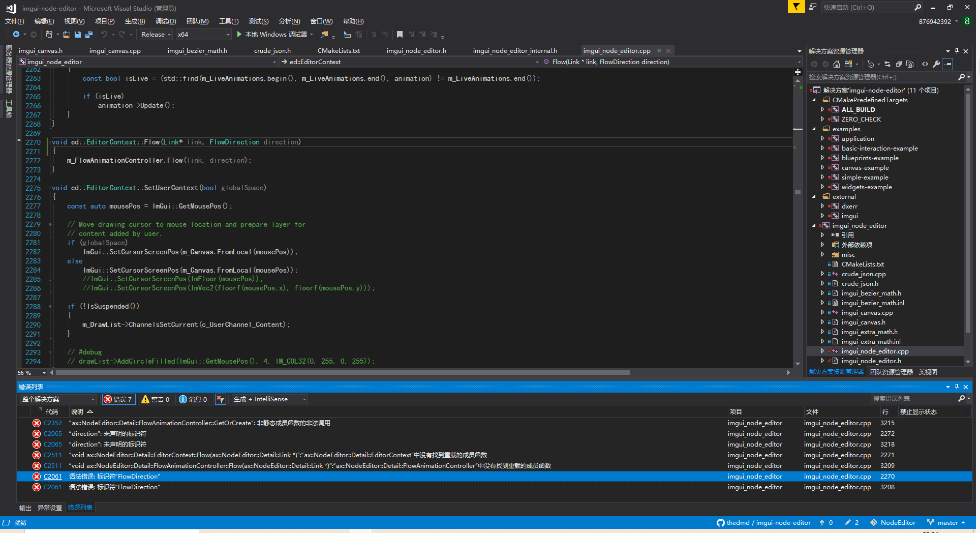Click the Find in Files icon
The width and height of the screenshot is (980, 533).
point(324,35)
